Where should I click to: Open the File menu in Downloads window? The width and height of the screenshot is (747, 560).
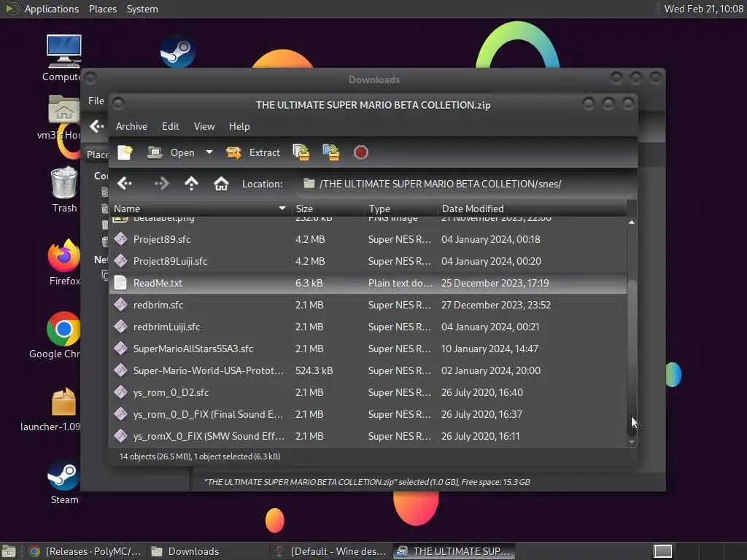[x=96, y=101]
